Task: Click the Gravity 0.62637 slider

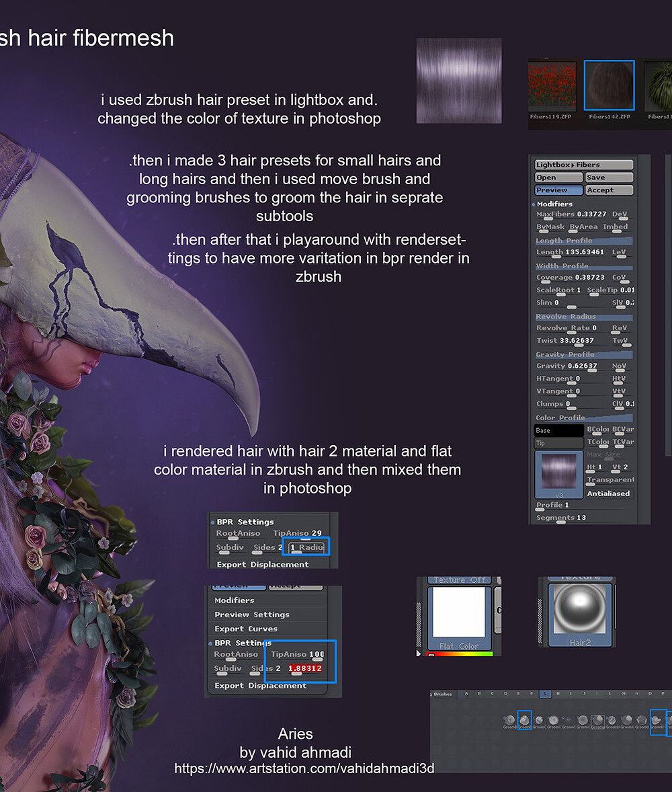Action: pos(571,366)
